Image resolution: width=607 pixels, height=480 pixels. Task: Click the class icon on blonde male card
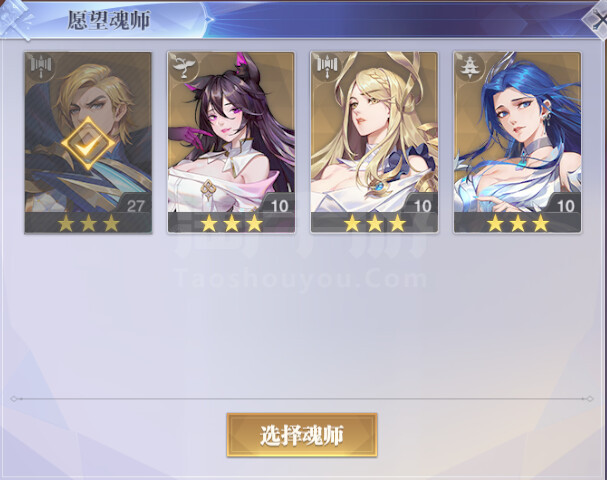coord(41,67)
